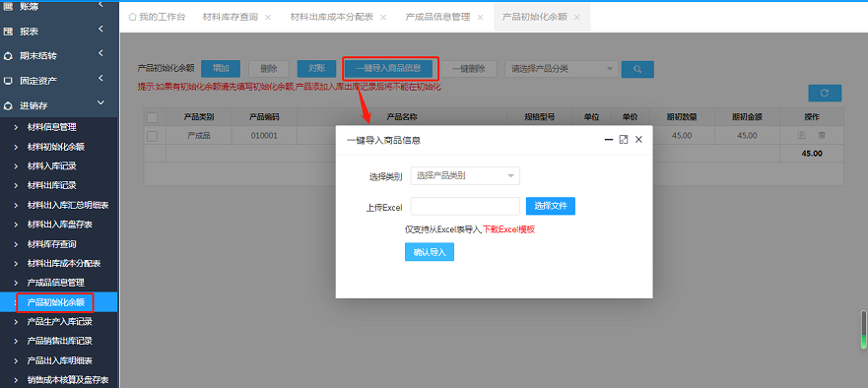Switch to the 材料出库成本分配表 tab
The height and width of the screenshot is (388, 868).
pos(332,17)
